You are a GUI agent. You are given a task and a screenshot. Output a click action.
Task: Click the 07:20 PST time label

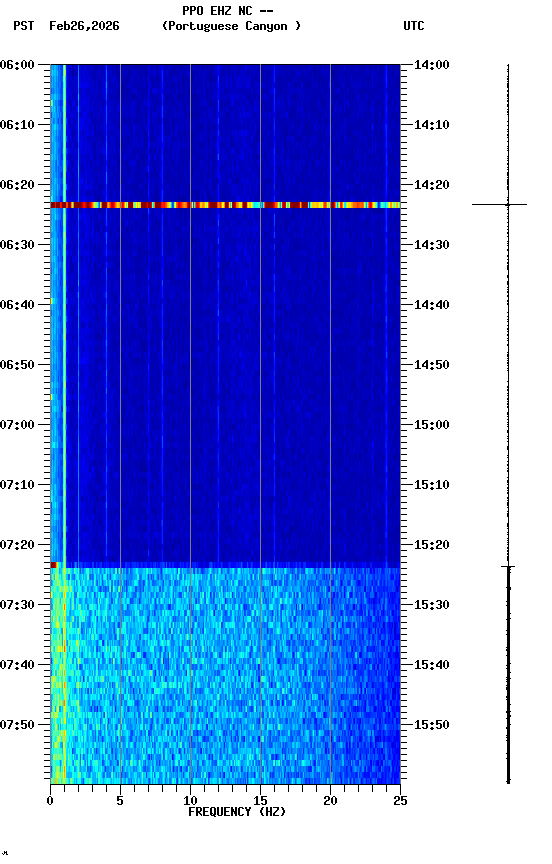17,546
